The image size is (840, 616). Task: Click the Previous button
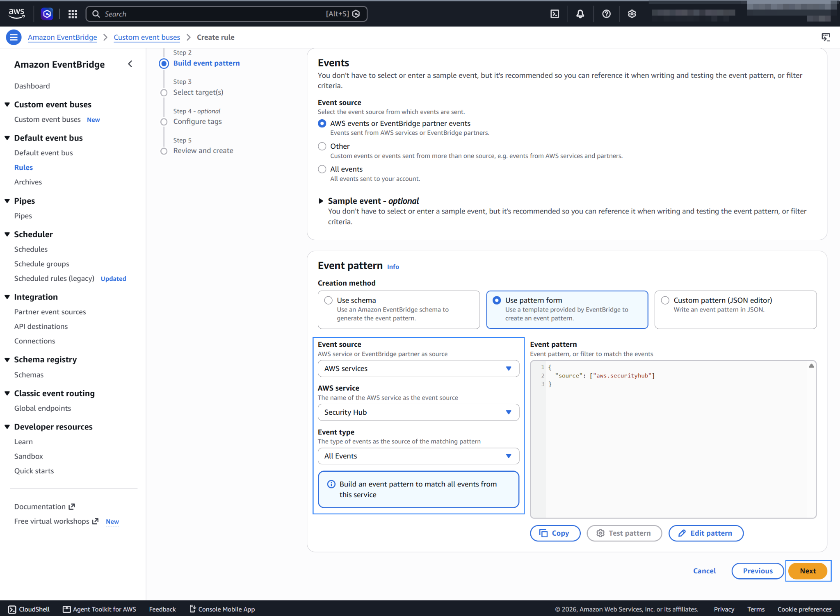click(x=758, y=571)
